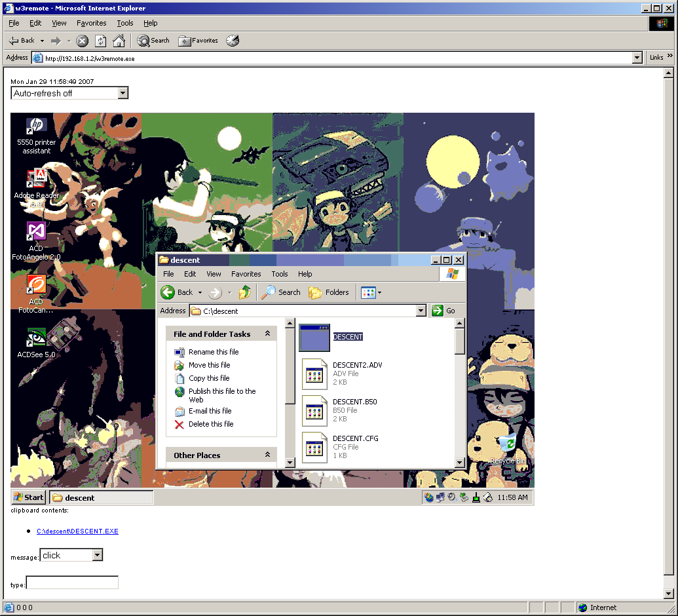678x616 pixels.
Task: Click the IE Forward arrow button
Action: tap(56, 41)
